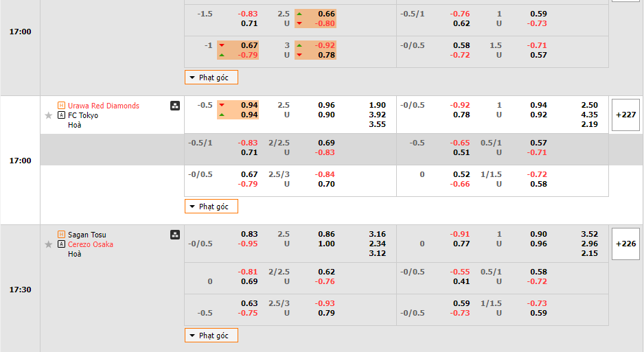Expand Phạt góc under the Urawa Red Diamonds match
The image size is (644, 352).
211,207
